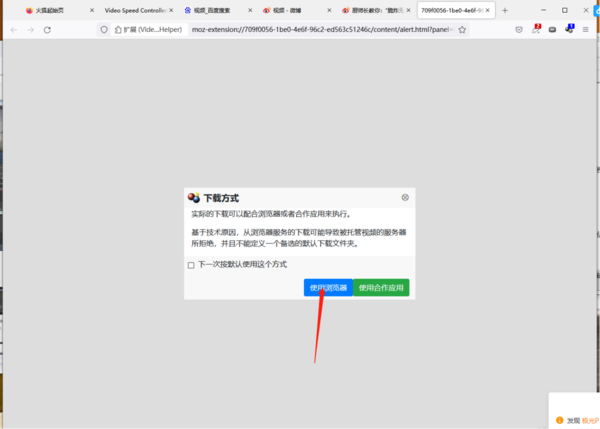This screenshot has height=429, width=600.
Task: Minimize the Firefox window
Action: (x=543, y=10)
